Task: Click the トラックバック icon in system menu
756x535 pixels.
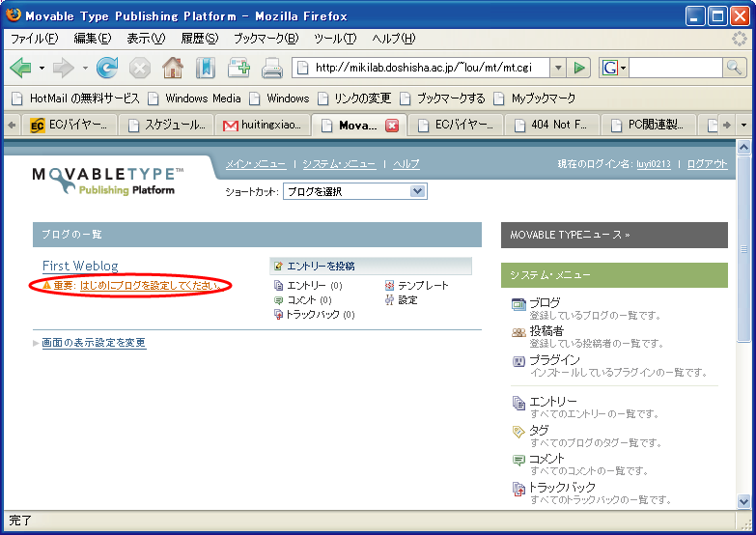Action: tap(518, 490)
